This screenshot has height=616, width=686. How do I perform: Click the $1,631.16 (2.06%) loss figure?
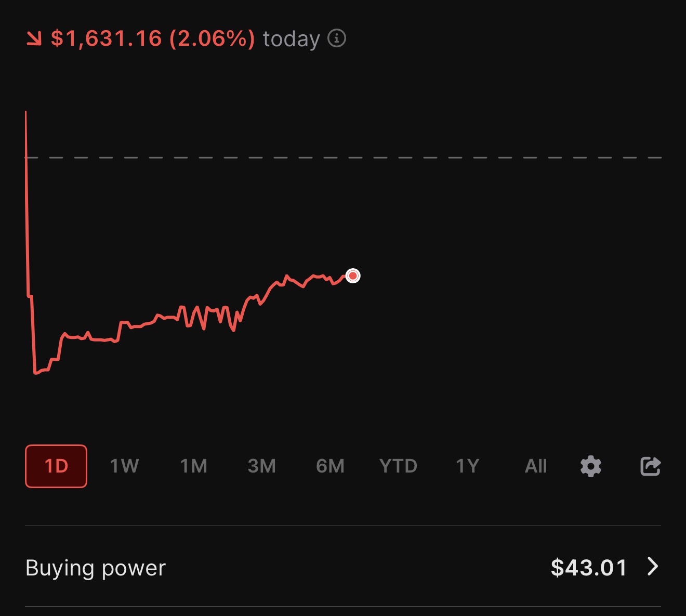153,38
